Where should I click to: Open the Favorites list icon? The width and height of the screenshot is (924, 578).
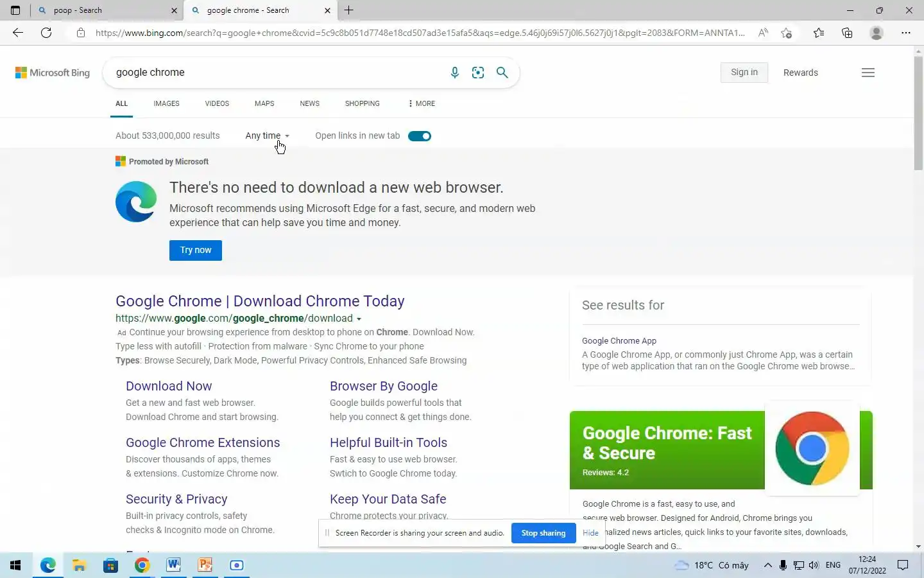[819, 33]
